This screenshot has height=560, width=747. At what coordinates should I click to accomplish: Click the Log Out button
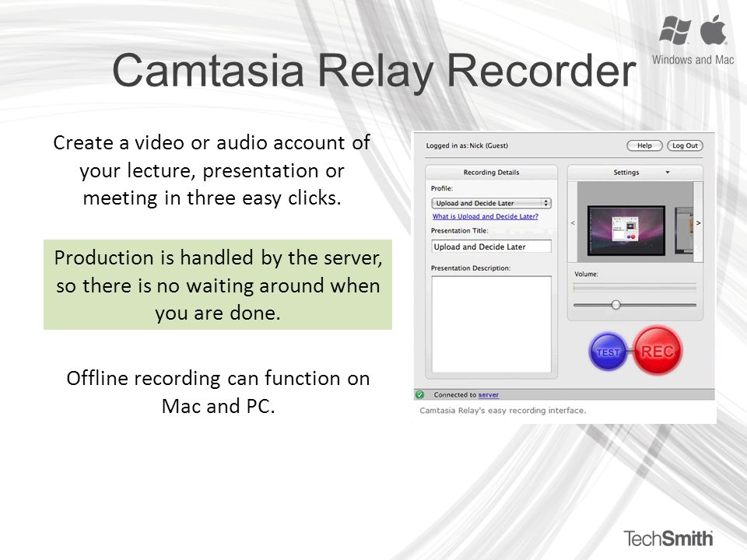pos(685,145)
